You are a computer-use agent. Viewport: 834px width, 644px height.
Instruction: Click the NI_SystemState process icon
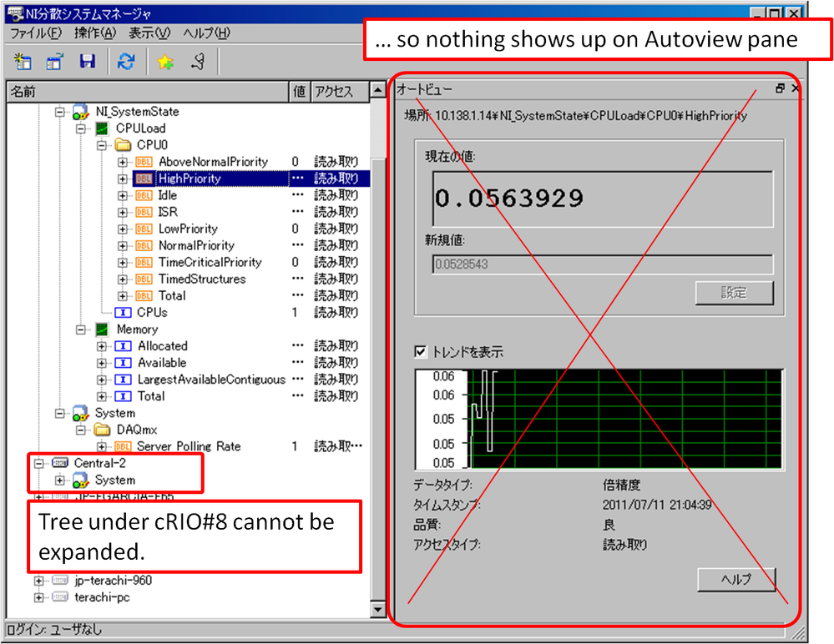pos(81,112)
